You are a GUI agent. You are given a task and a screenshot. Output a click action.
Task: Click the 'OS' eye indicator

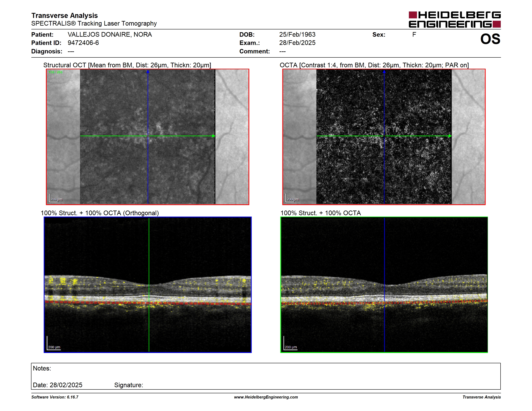490,39
